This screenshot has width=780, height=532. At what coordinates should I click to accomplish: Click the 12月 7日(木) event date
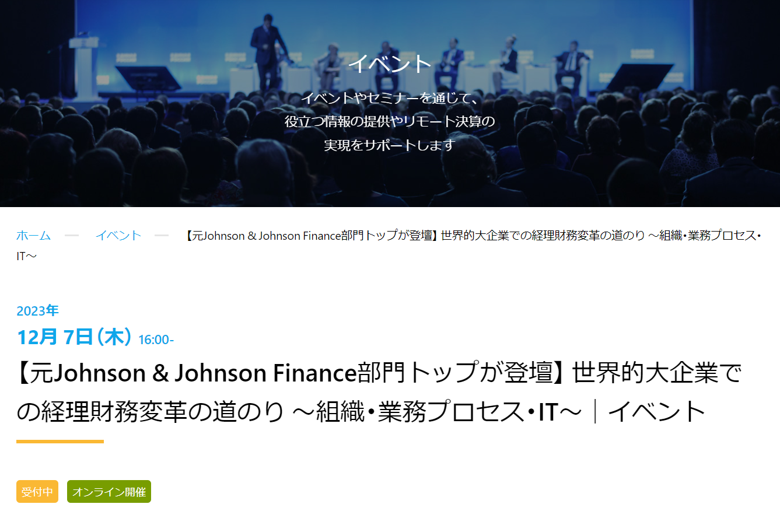(x=74, y=337)
